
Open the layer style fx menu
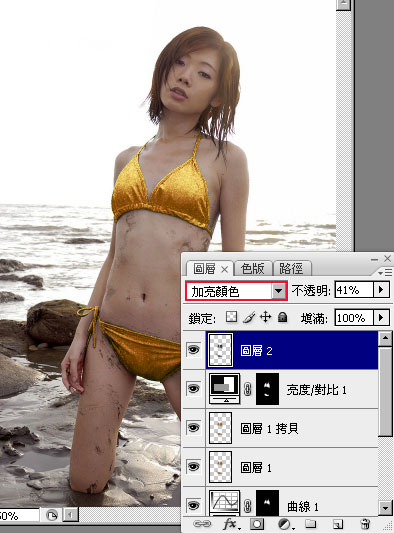click(x=231, y=524)
